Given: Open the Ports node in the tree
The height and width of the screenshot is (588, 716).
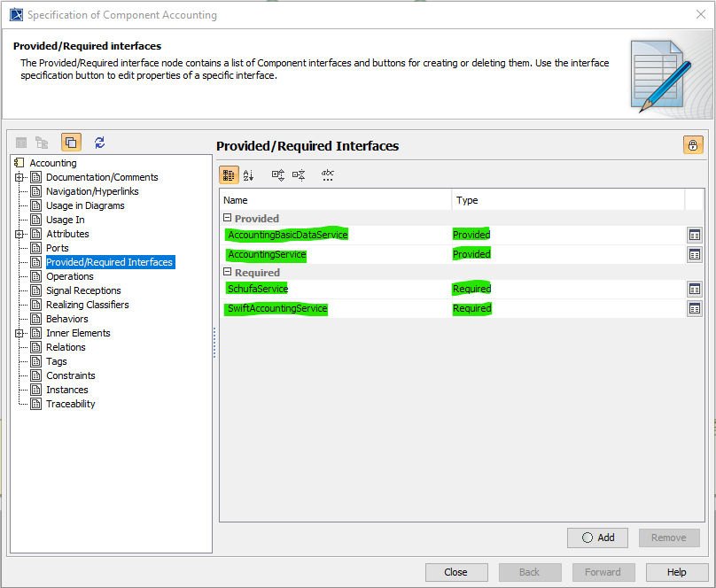Looking at the screenshot, I should pyautogui.click(x=57, y=248).
